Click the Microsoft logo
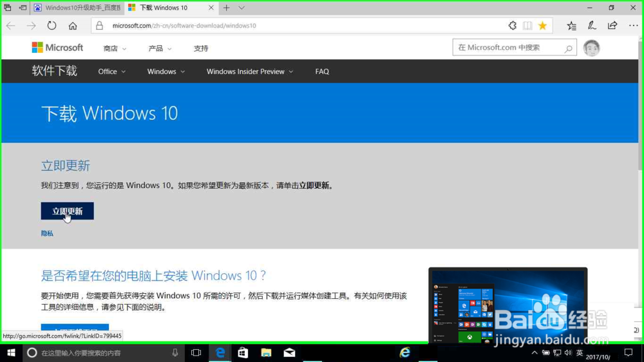The height and width of the screenshot is (362, 644). click(x=57, y=48)
